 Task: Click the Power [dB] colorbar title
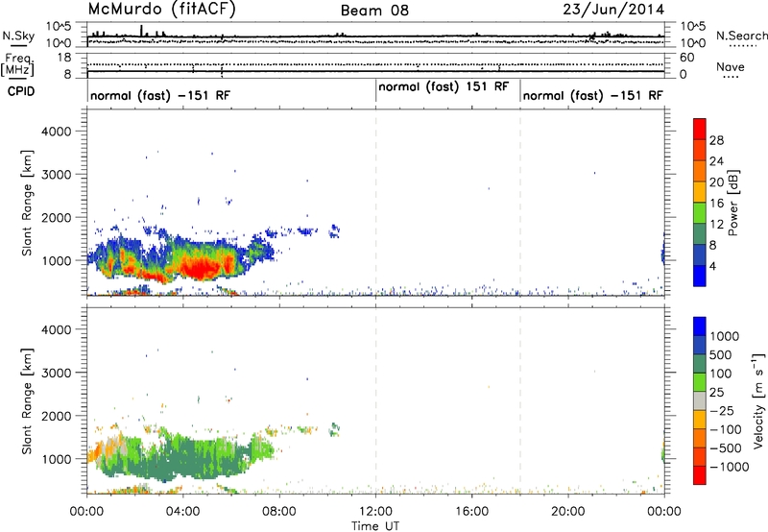732,203
